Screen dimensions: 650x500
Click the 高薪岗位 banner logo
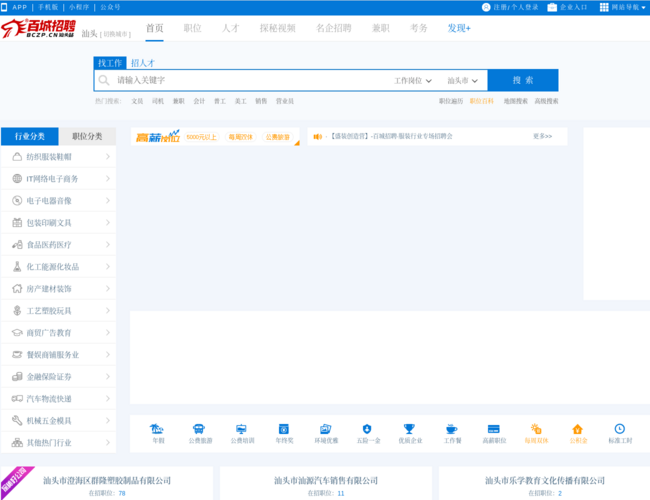click(x=158, y=136)
